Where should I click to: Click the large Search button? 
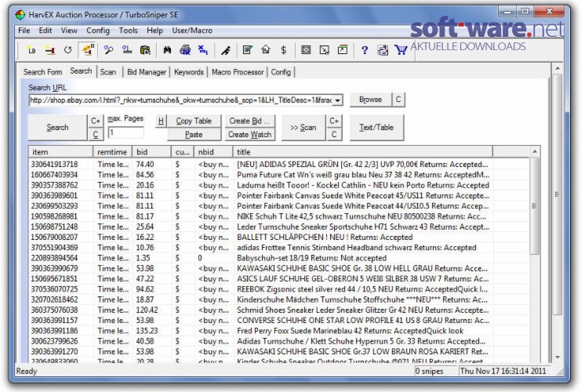[57, 128]
